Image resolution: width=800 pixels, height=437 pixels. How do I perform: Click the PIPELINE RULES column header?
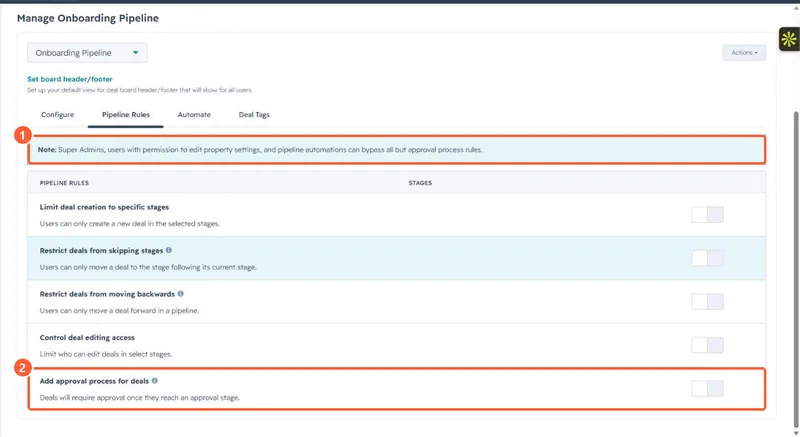click(x=64, y=183)
